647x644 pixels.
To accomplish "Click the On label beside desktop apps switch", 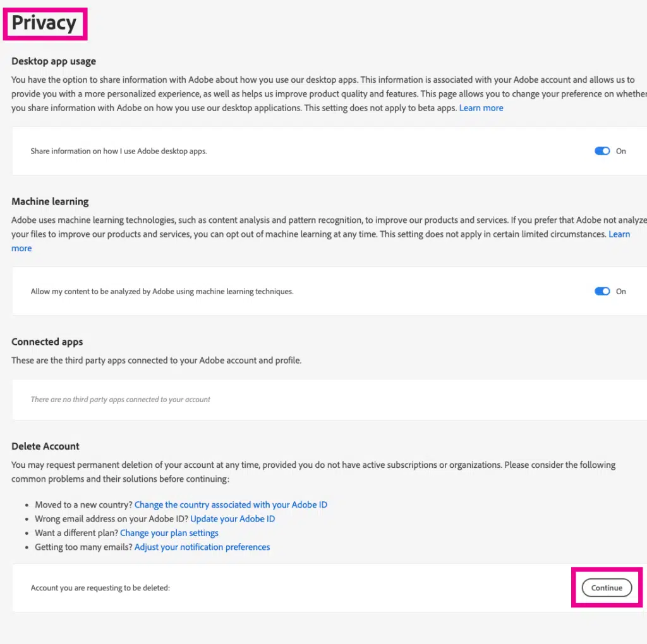I will click(x=621, y=151).
